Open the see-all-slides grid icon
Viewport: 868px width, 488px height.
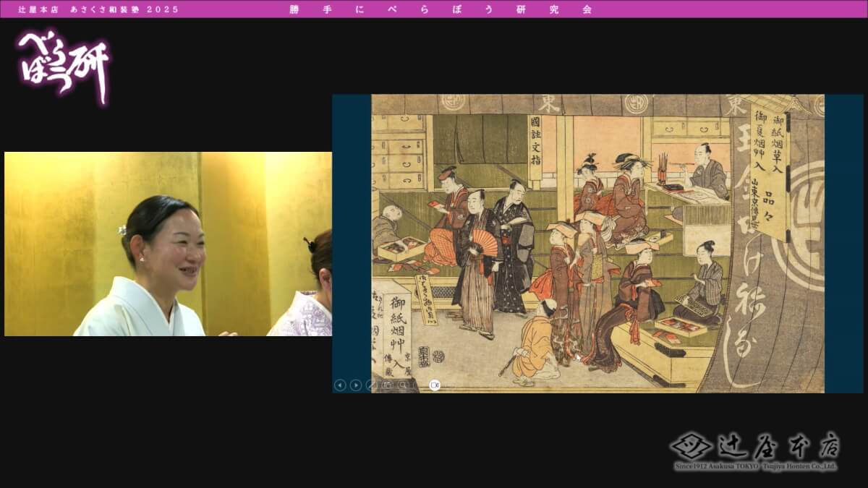tap(387, 385)
